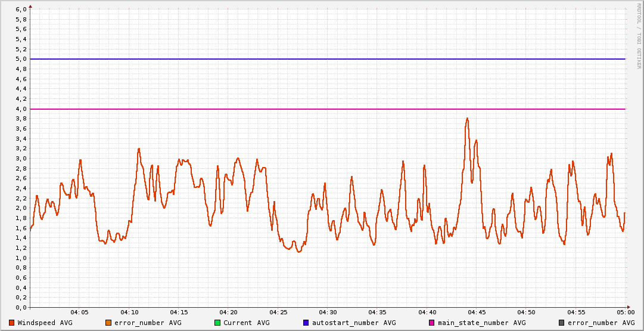
Task: Click the 04:05 time axis label
Action: [79, 313]
